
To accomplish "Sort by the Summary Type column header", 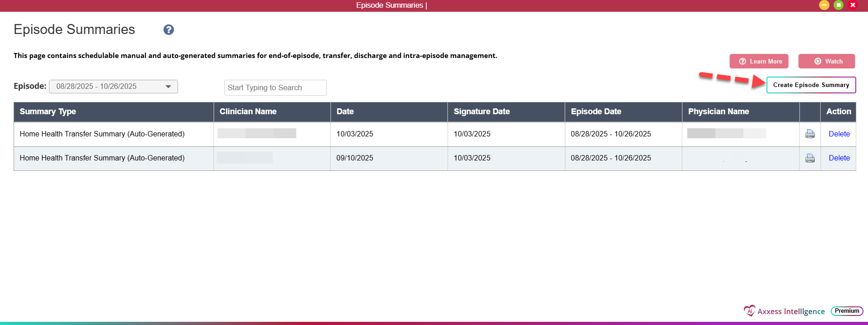I will pyautogui.click(x=48, y=112).
